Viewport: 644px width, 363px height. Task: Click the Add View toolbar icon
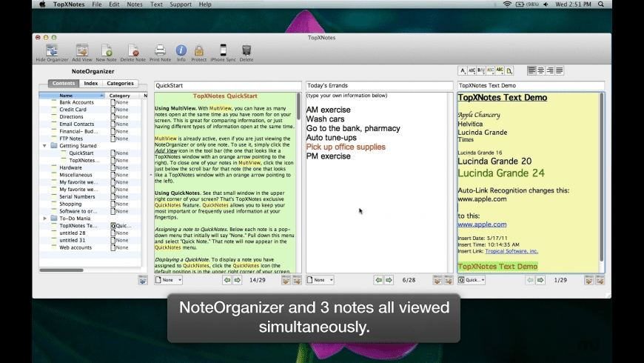(82, 50)
